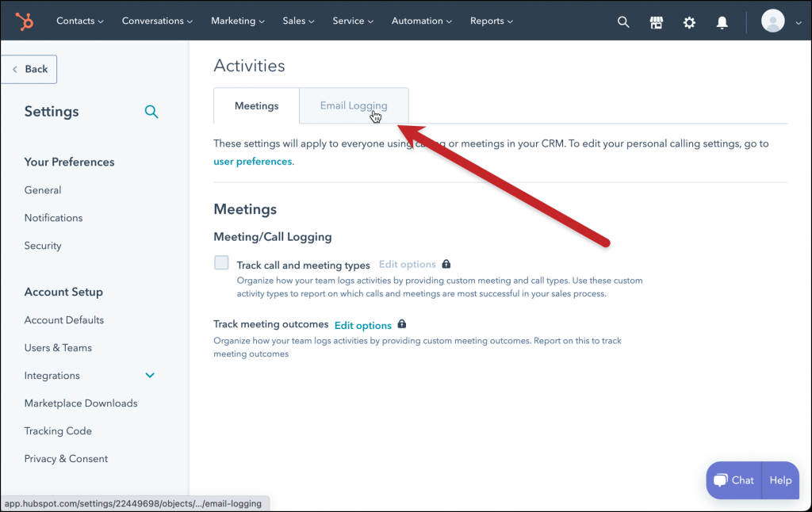This screenshot has width=812, height=512.
Task: Collapse the Integrations section chevron
Action: 150,375
